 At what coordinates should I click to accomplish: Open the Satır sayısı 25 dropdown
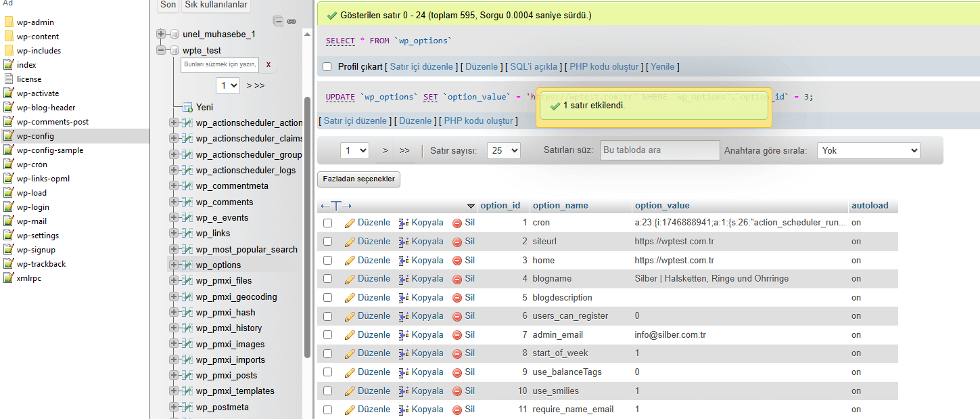click(x=504, y=150)
